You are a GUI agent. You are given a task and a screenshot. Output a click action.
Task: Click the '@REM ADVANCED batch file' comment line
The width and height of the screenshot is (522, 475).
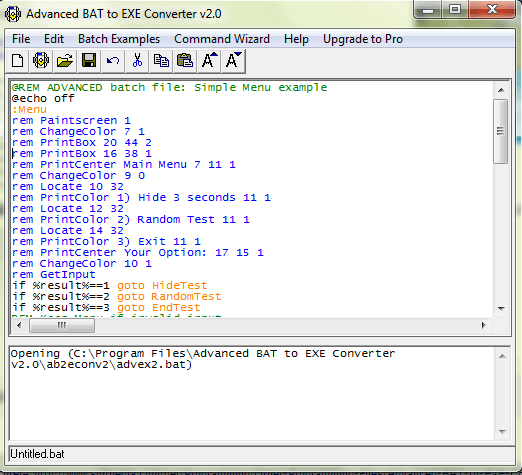click(x=169, y=88)
